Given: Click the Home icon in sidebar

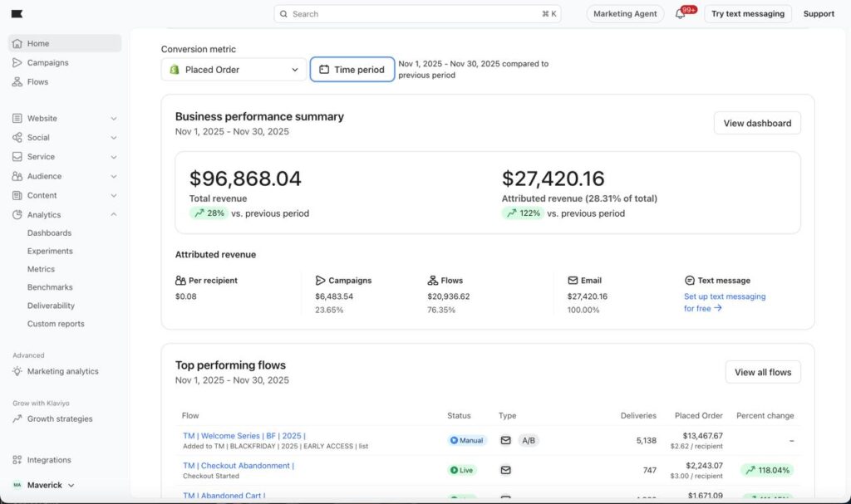Looking at the screenshot, I should point(17,44).
